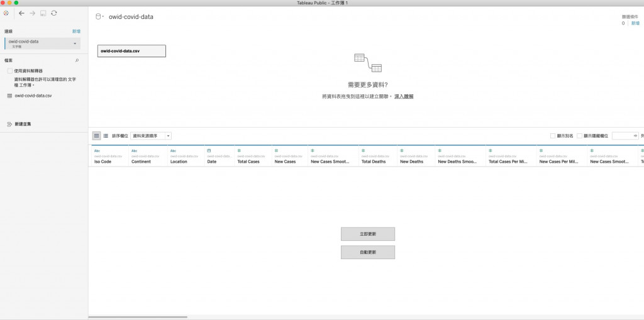Enable the 使用資料解釋器 checkbox
644x320 pixels.
tap(10, 71)
